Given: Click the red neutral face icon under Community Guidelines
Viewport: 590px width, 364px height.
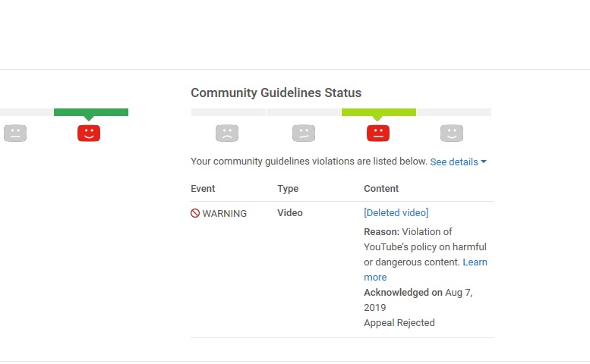Looking at the screenshot, I should click(378, 133).
